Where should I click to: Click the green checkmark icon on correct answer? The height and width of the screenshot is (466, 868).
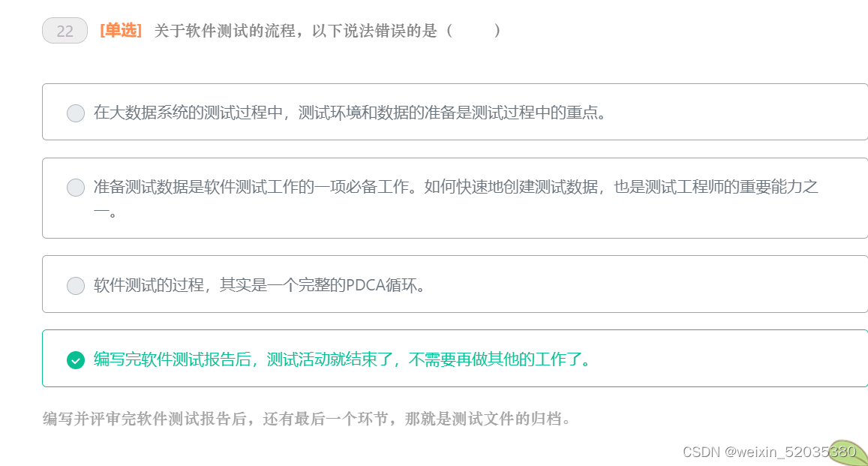click(74, 359)
